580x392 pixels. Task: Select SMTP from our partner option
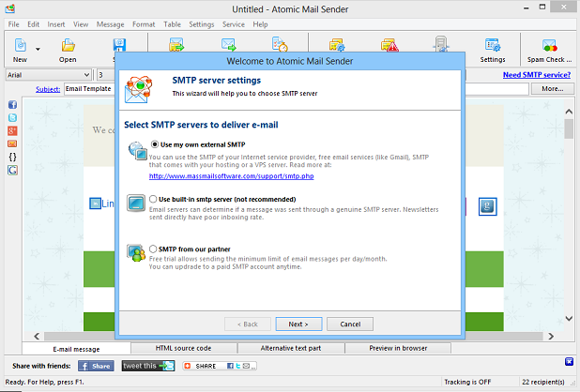[153, 249]
